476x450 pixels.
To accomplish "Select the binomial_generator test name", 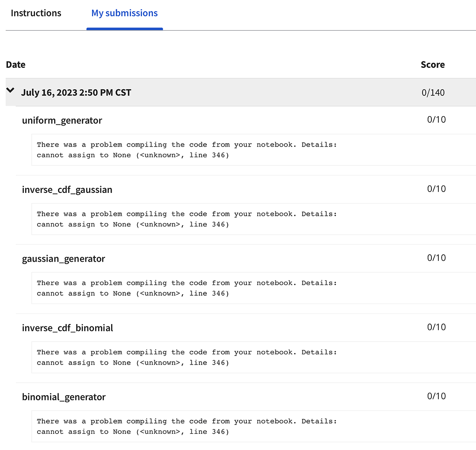I will pyautogui.click(x=64, y=397).
